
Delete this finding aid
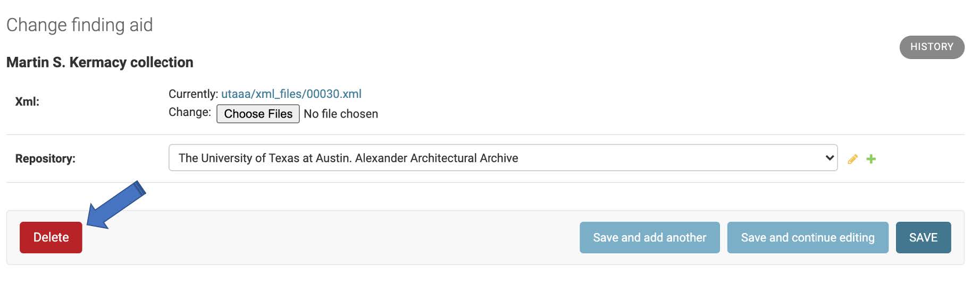51,237
